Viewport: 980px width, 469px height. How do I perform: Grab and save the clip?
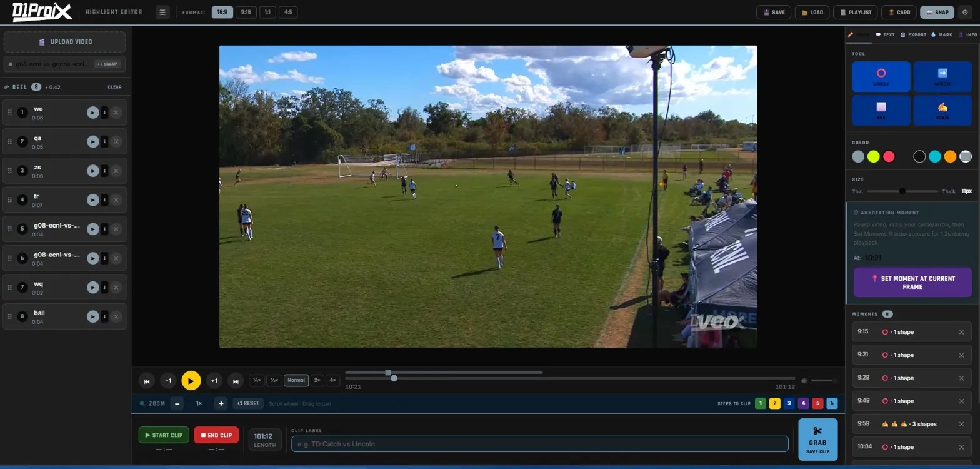coord(817,440)
